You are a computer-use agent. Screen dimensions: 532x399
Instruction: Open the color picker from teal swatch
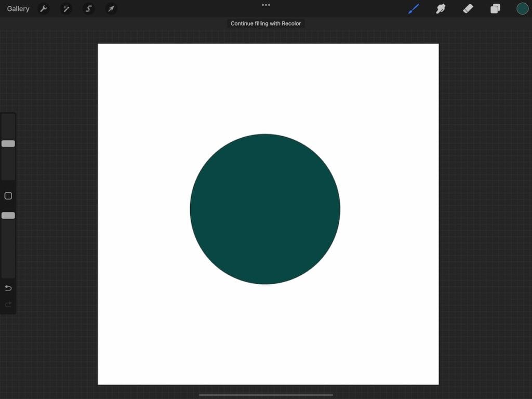pos(522,8)
